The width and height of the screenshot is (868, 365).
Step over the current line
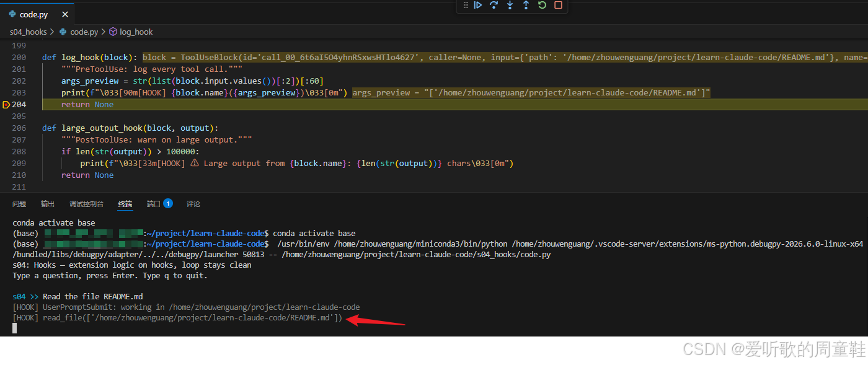click(x=494, y=5)
